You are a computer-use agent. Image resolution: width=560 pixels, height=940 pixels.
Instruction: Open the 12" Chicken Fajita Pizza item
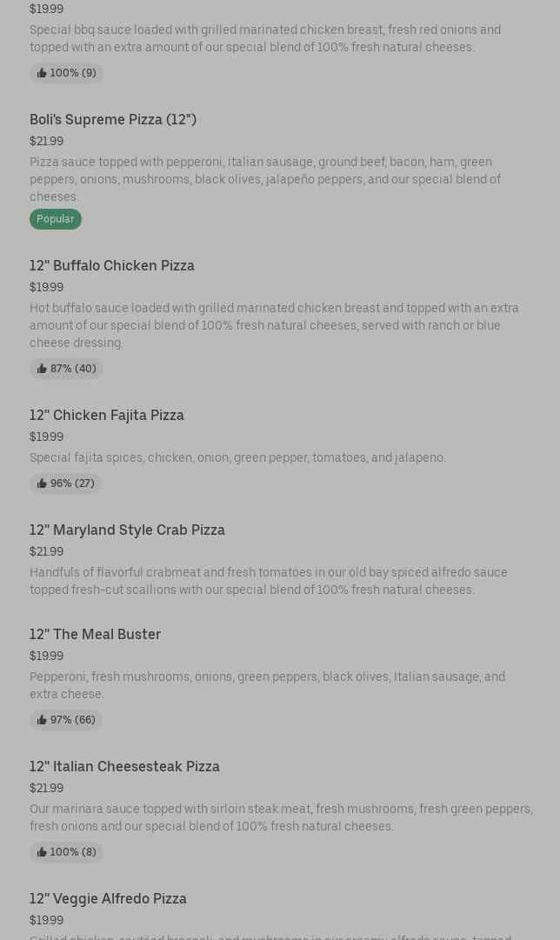pos(107,416)
